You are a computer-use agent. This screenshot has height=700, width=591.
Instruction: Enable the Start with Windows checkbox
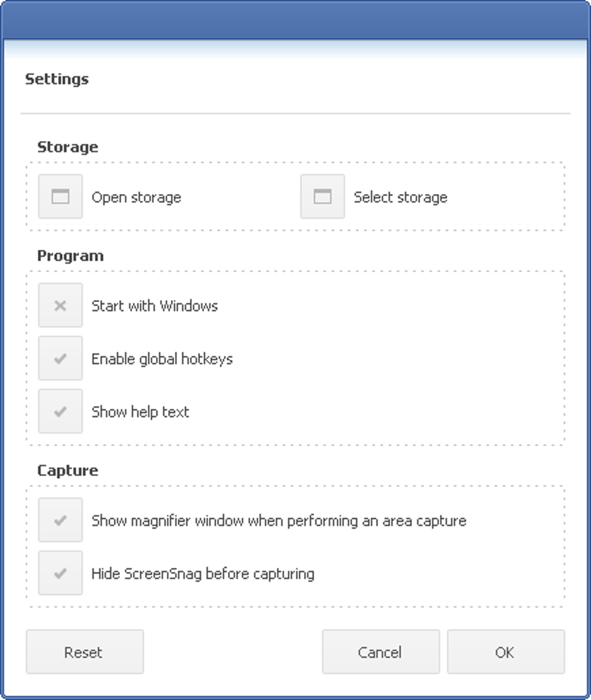[x=60, y=305]
